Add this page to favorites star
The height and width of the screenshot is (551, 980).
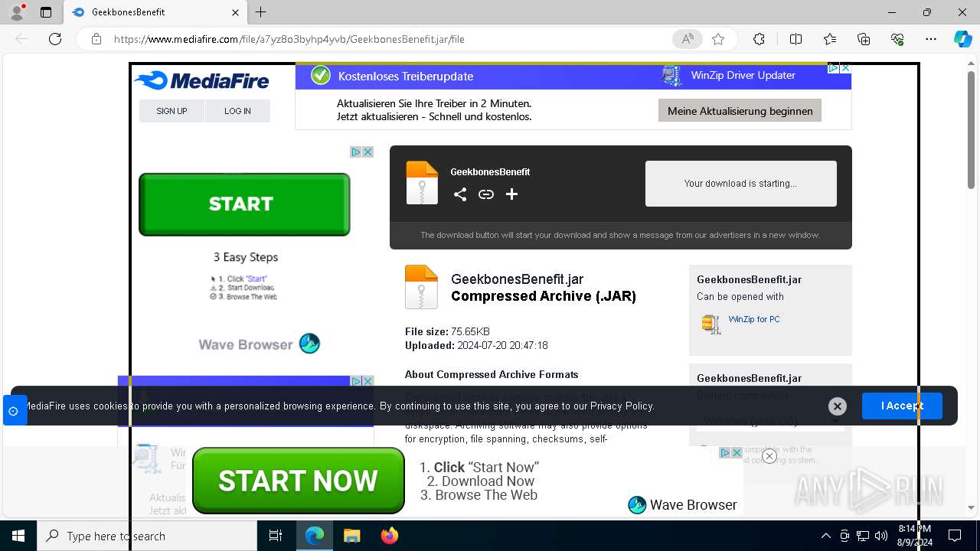(718, 39)
